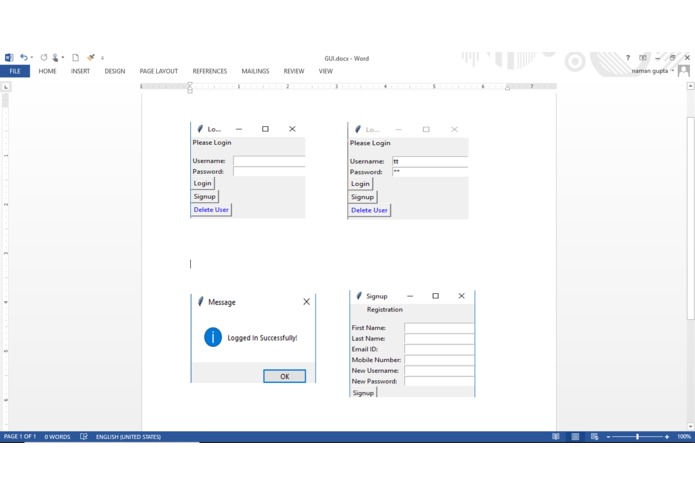Click the zoom in plus button

pyautogui.click(x=667, y=437)
